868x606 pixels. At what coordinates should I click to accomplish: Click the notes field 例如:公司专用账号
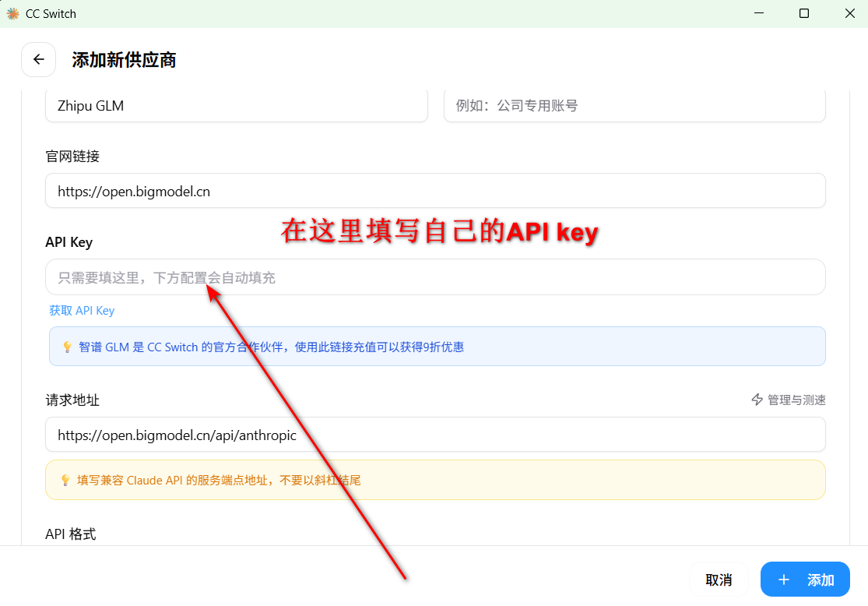click(634, 105)
